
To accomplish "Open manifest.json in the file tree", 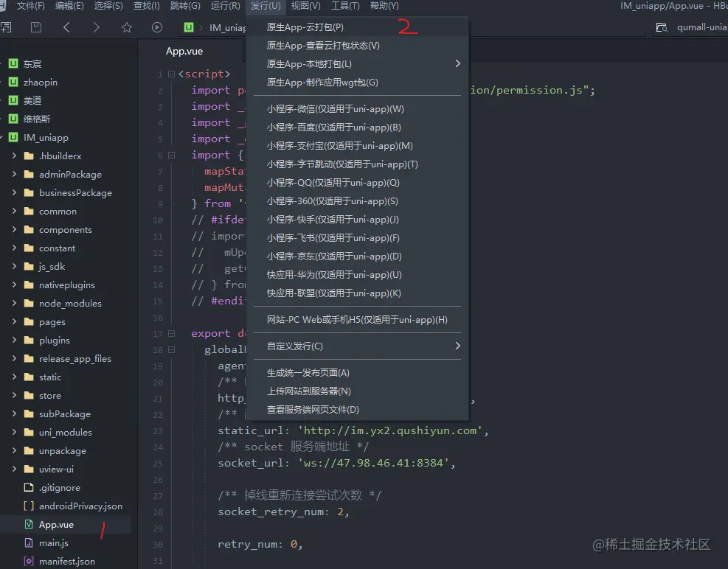I will 67,561.
